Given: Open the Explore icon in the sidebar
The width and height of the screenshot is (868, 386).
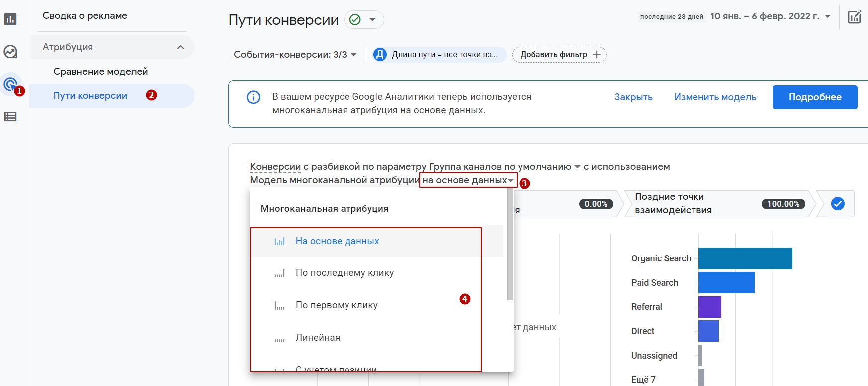Looking at the screenshot, I should [10, 52].
